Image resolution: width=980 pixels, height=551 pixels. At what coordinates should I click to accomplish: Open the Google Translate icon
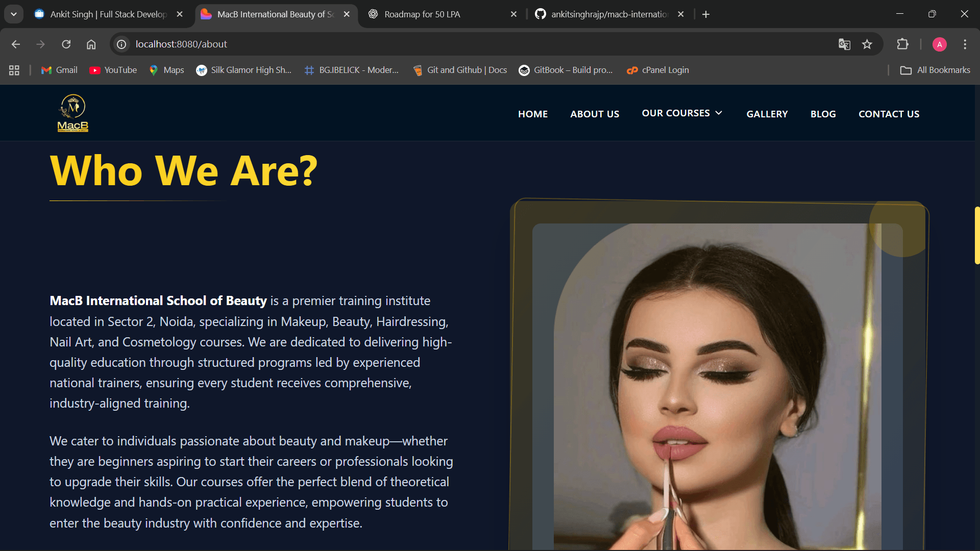tap(844, 44)
